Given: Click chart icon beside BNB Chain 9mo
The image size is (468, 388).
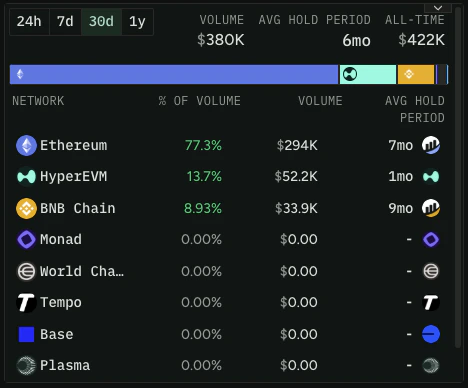Looking at the screenshot, I should click(431, 208).
